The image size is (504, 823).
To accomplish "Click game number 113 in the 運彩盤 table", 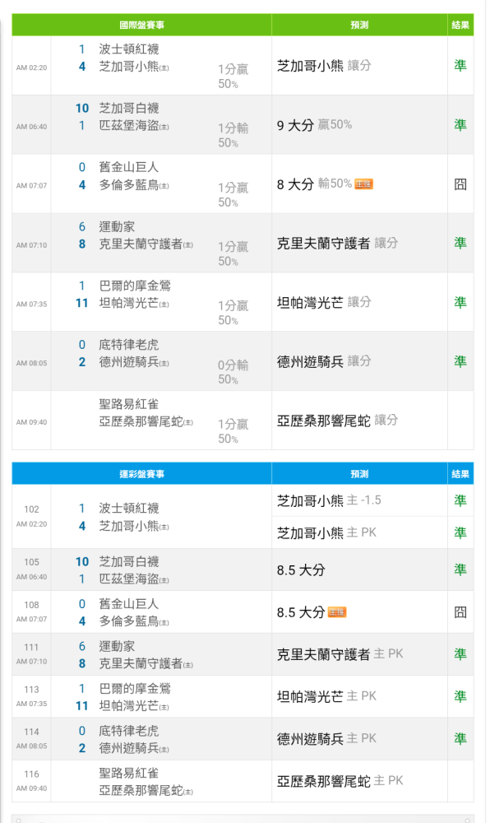I will point(31,689).
